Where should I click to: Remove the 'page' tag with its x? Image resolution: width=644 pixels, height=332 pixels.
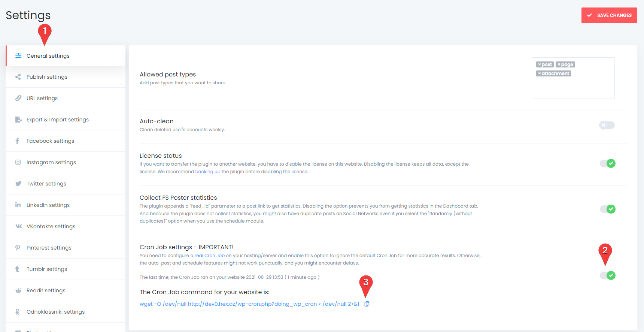(559, 64)
